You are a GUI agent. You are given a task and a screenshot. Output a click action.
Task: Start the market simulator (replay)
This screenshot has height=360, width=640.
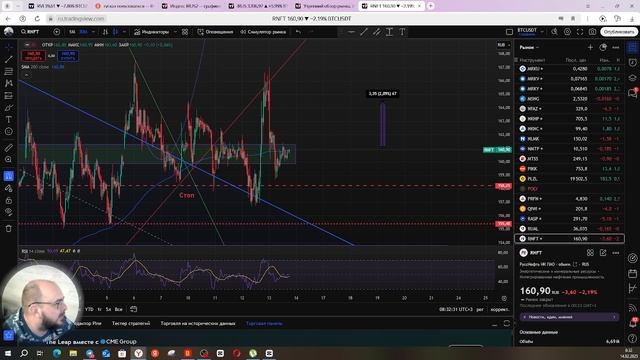263,32
